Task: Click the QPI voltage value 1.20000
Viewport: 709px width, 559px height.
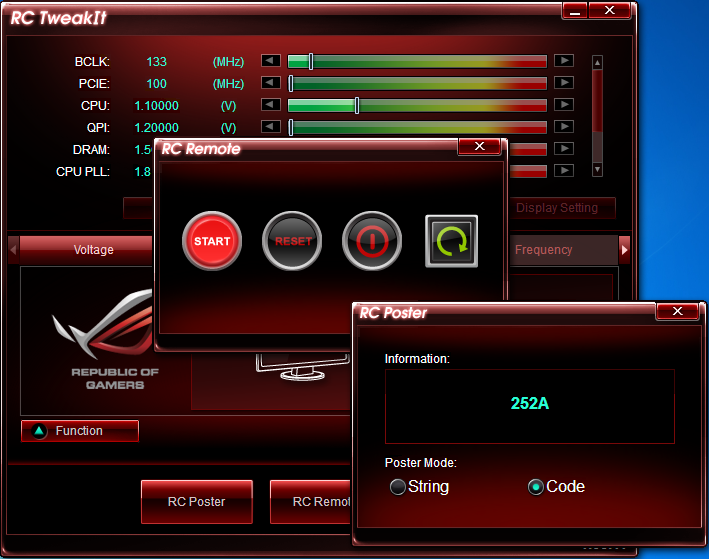Action: [156, 128]
